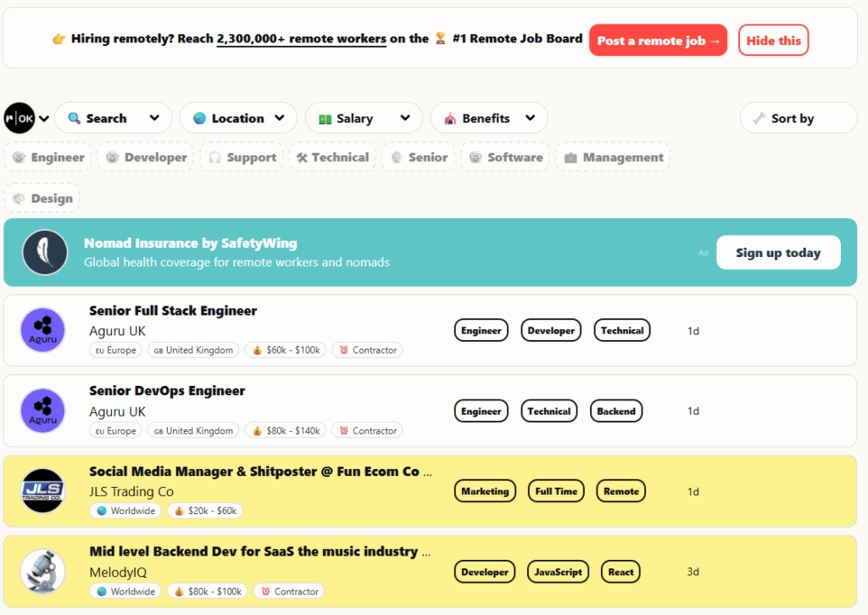Toggle the Design filter tag
Screen dimensions: 868x615
pyautogui.click(x=42, y=198)
